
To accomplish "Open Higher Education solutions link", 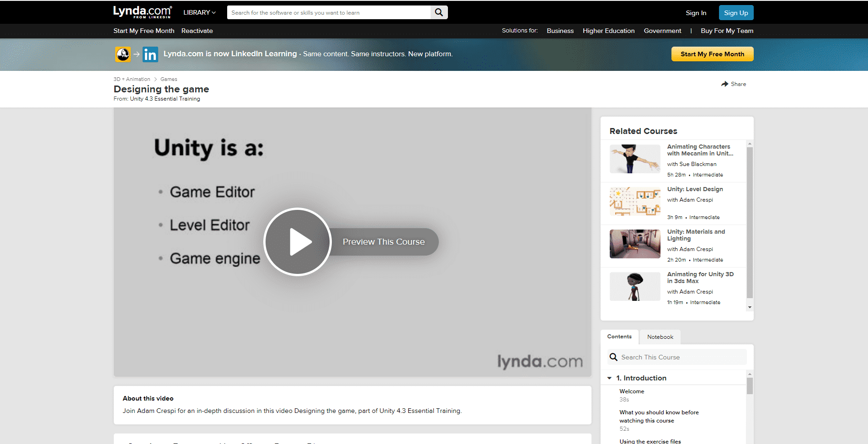I will pyautogui.click(x=608, y=31).
